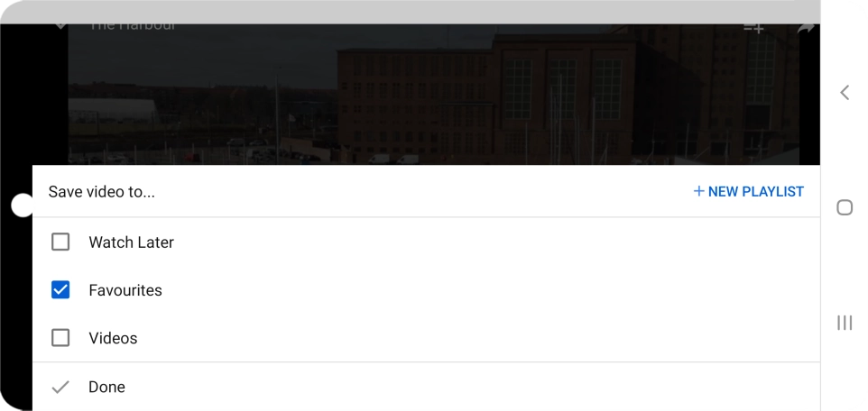Viewport: 868px width, 411px height.
Task: Tap the Android home button
Action: click(845, 207)
